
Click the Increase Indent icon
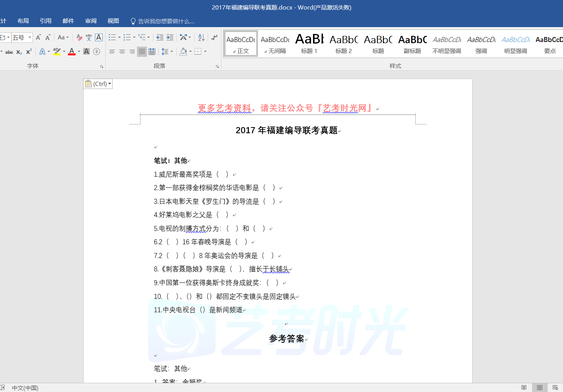tap(170, 37)
